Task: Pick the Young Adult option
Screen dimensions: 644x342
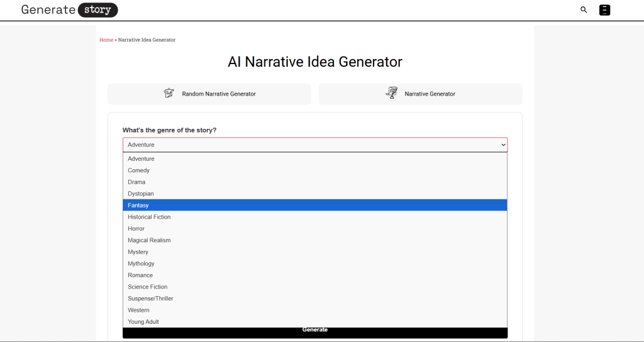Action: click(143, 322)
